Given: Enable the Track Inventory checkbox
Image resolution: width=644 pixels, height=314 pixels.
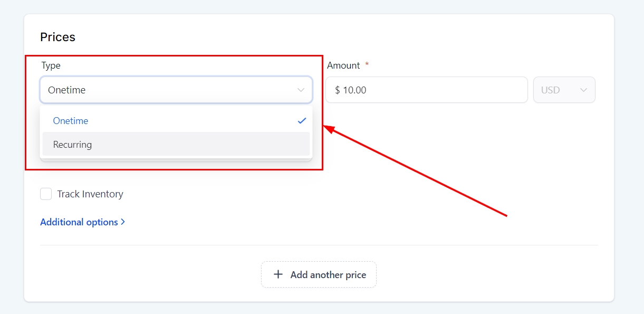Looking at the screenshot, I should click(x=46, y=194).
